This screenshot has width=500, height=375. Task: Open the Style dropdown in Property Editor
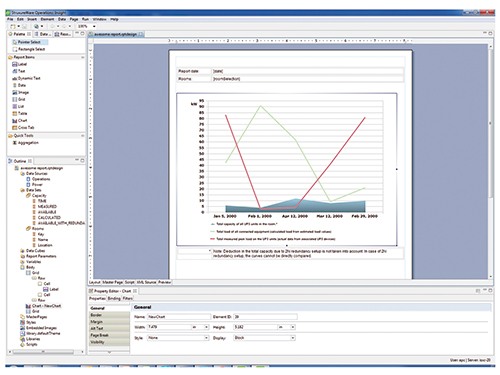(x=206, y=338)
